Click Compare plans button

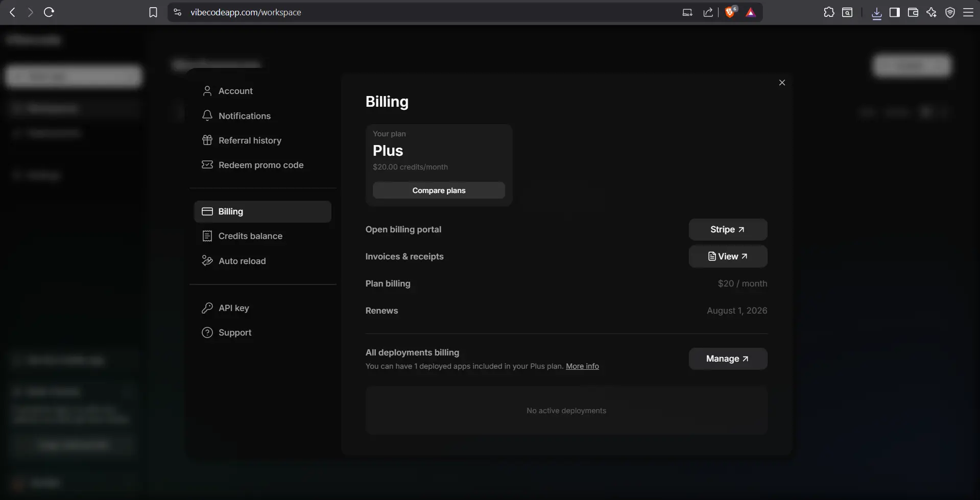point(439,191)
